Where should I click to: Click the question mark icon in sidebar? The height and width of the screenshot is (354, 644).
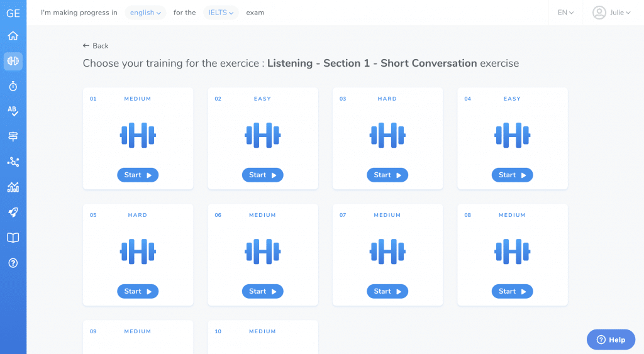click(x=13, y=263)
